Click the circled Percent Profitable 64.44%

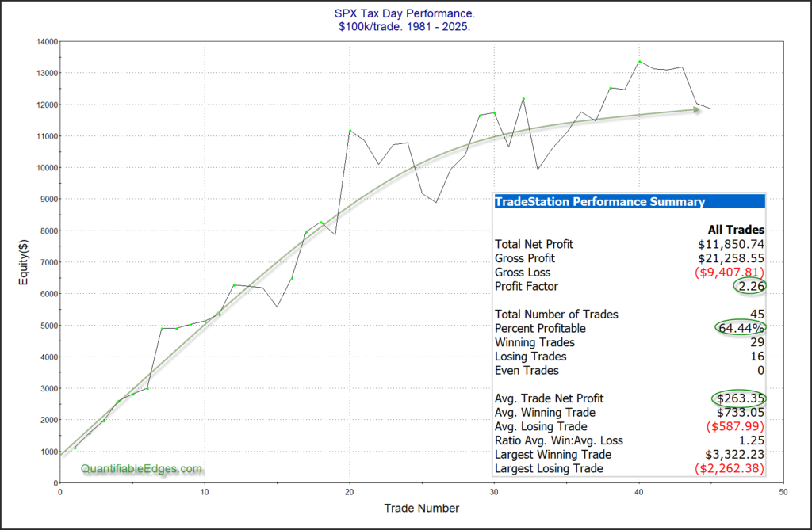coord(738,328)
